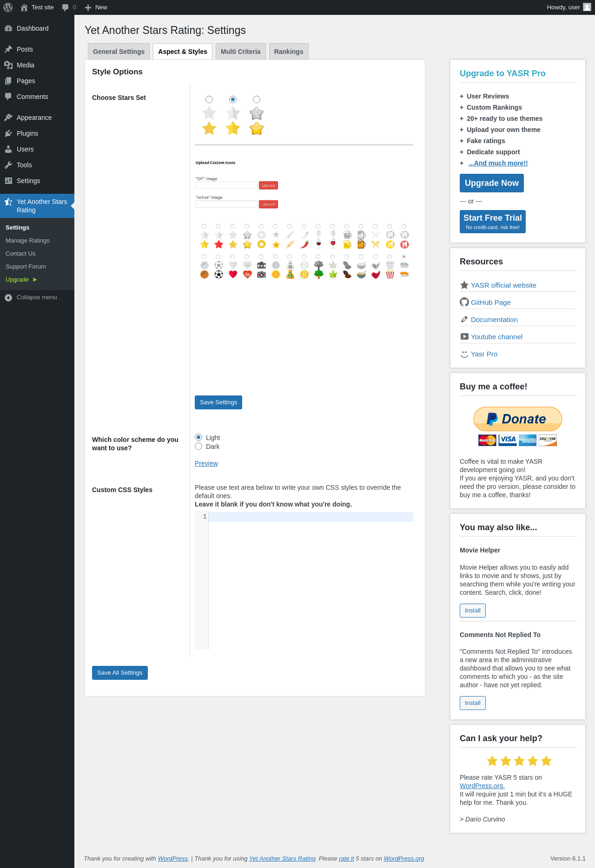Screen dimensions: 595x868
Task: Switch to the Rankings tab
Action: [289, 52]
